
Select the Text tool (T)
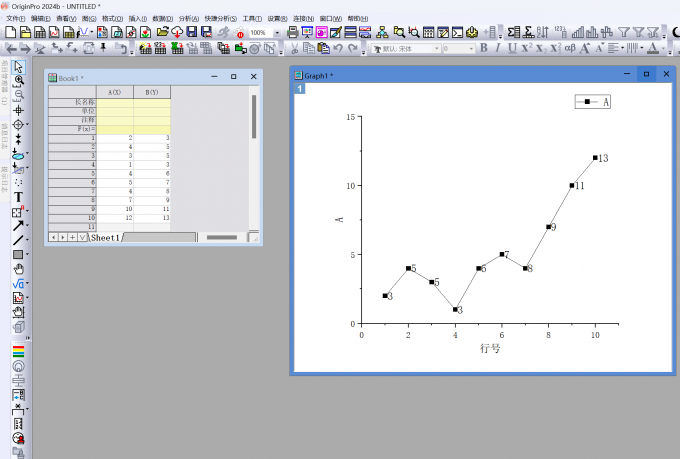point(18,197)
